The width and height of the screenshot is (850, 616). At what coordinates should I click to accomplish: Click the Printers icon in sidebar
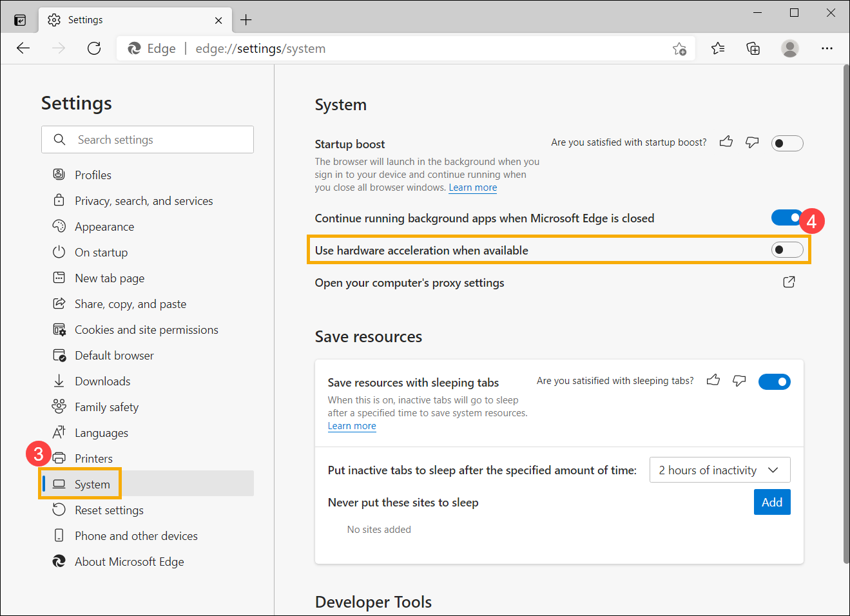point(59,458)
